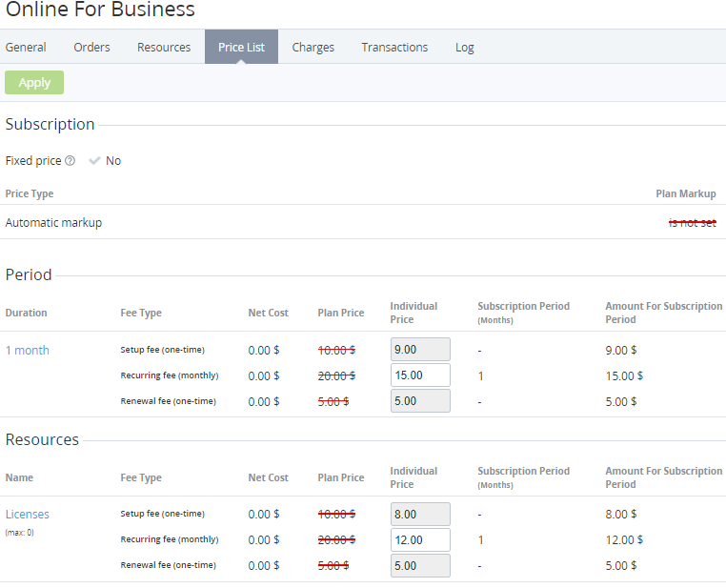Viewport: 726px width, 588px height.
Task: Switch to the Orders tab
Action: [91, 47]
